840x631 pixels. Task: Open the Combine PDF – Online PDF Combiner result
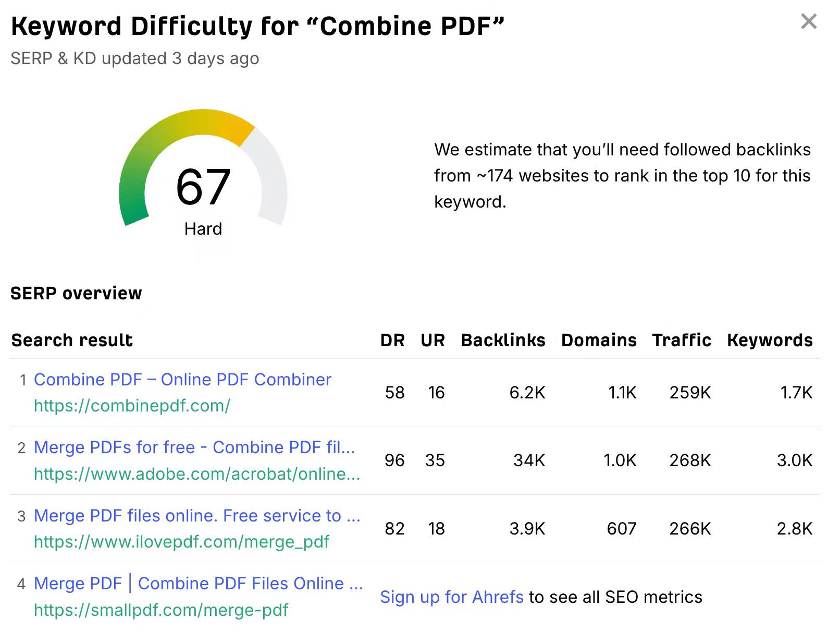(x=182, y=380)
